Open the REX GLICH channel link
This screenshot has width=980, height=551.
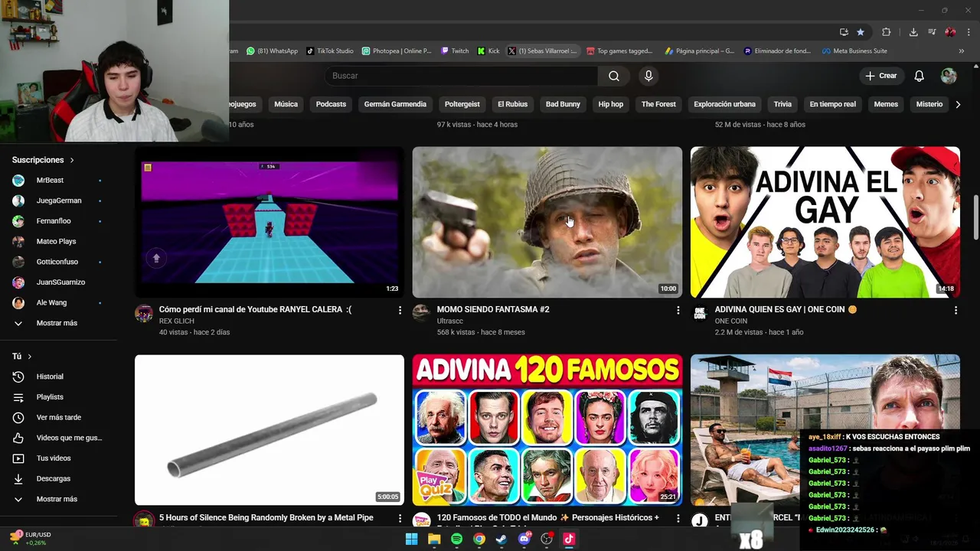point(177,321)
